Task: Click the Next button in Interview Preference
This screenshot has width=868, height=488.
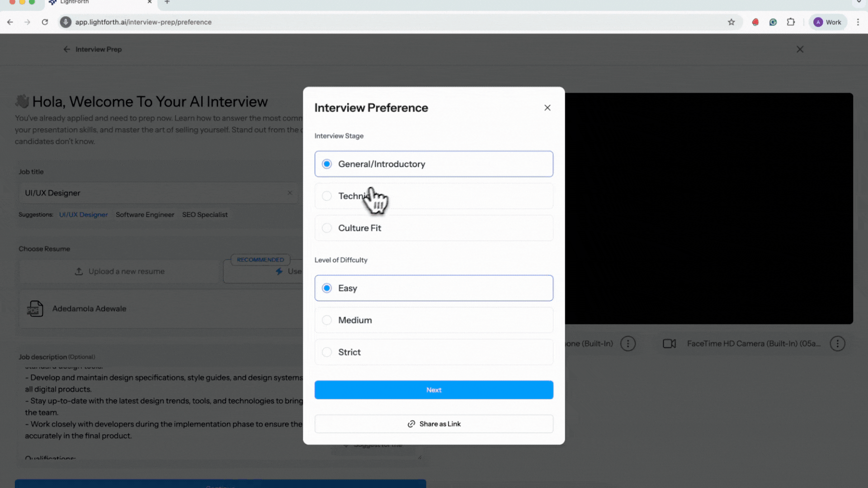Action: 434,389
